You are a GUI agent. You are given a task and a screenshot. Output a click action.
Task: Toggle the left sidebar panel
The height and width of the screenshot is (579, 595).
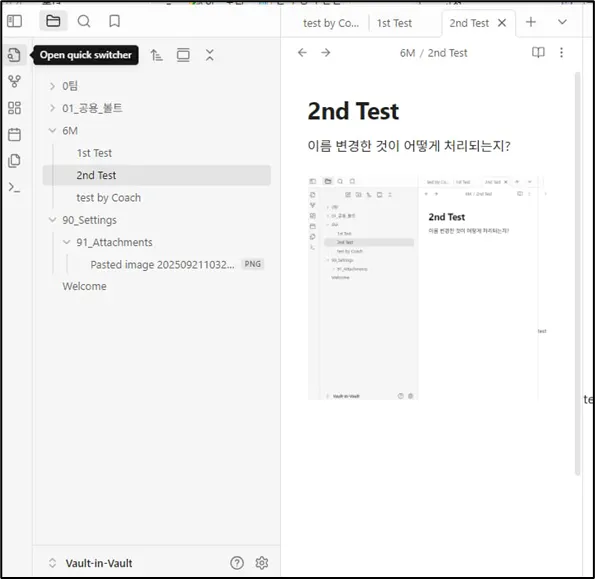[x=14, y=21]
